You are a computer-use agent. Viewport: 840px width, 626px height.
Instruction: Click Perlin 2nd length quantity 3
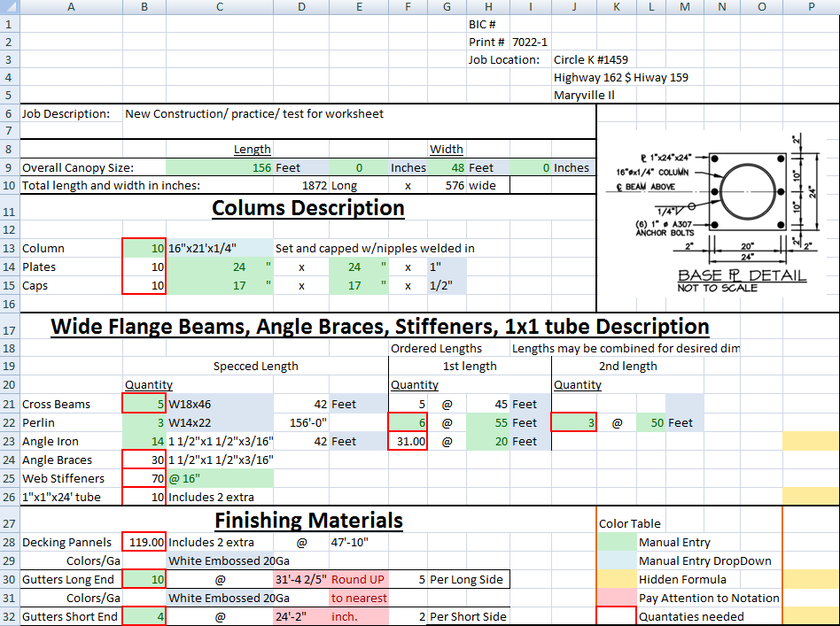[x=574, y=422]
